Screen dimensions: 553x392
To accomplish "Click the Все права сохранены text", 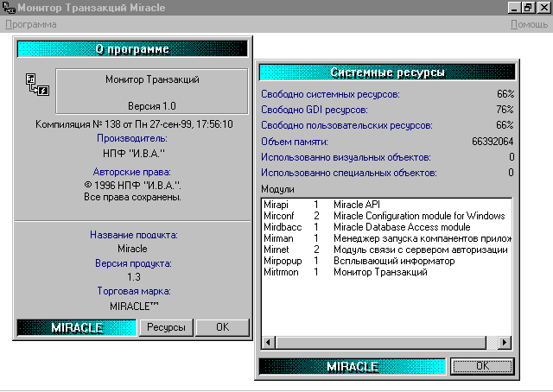I will 132,197.
